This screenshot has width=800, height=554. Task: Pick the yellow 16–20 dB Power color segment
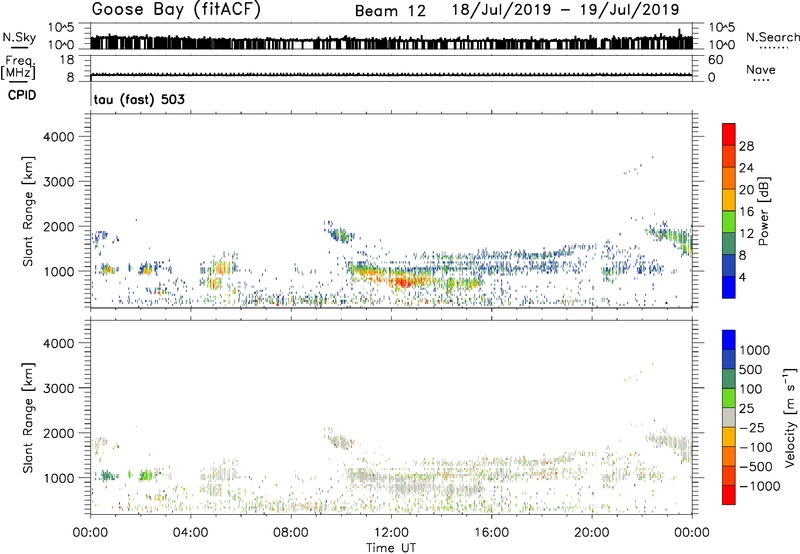729,199
